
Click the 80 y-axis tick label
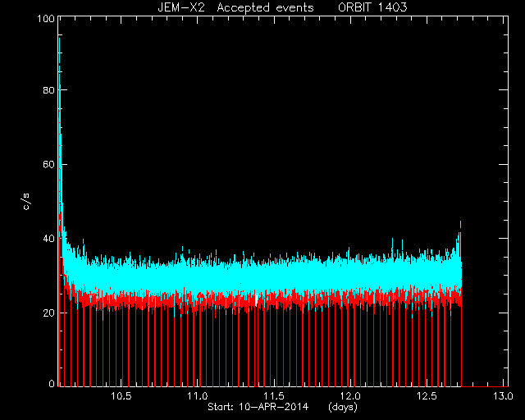(49, 90)
